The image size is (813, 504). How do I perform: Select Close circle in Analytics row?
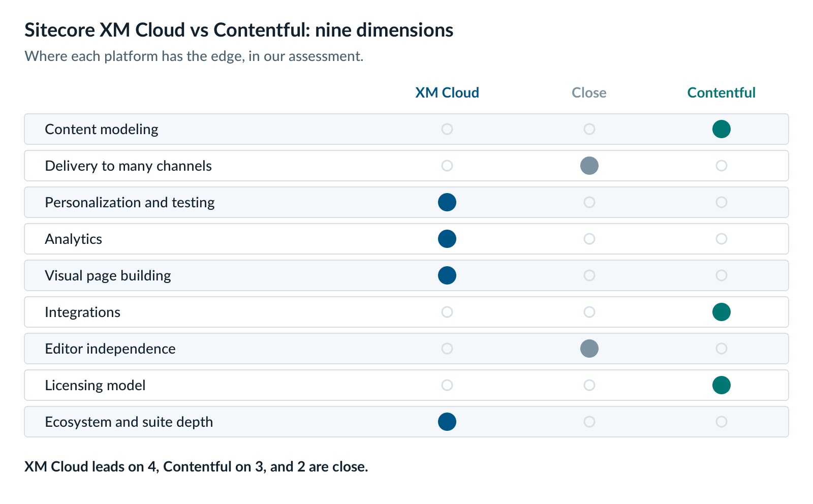click(x=589, y=239)
